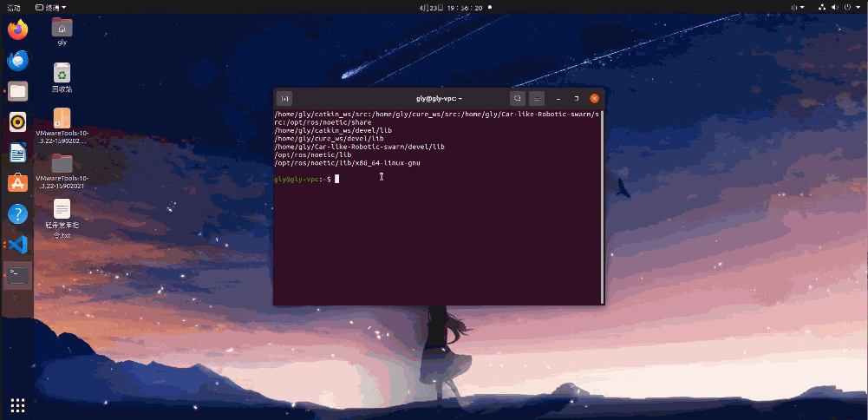
Task: Open the Files manager in the dock
Action: [17, 91]
